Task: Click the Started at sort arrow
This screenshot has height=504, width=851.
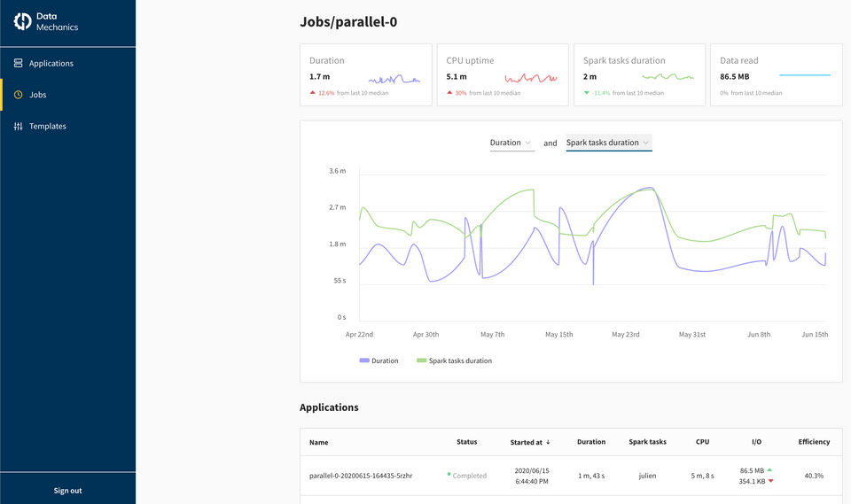Action: (x=548, y=442)
